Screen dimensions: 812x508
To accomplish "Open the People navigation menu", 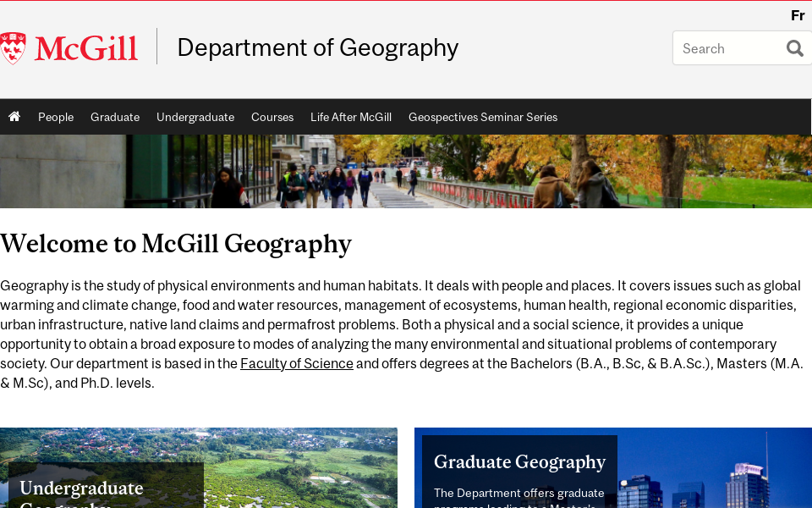I will pos(56,117).
